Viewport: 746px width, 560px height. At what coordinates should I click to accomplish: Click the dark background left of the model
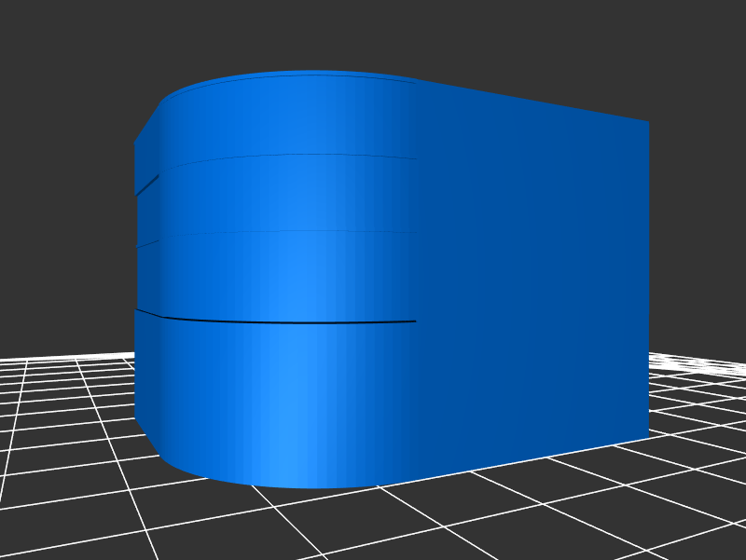tap(65, 186)
